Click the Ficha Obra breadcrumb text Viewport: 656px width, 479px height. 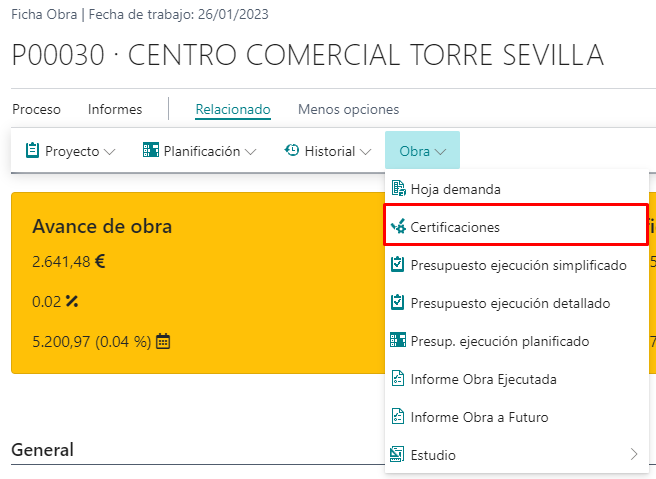coord(44,15)
